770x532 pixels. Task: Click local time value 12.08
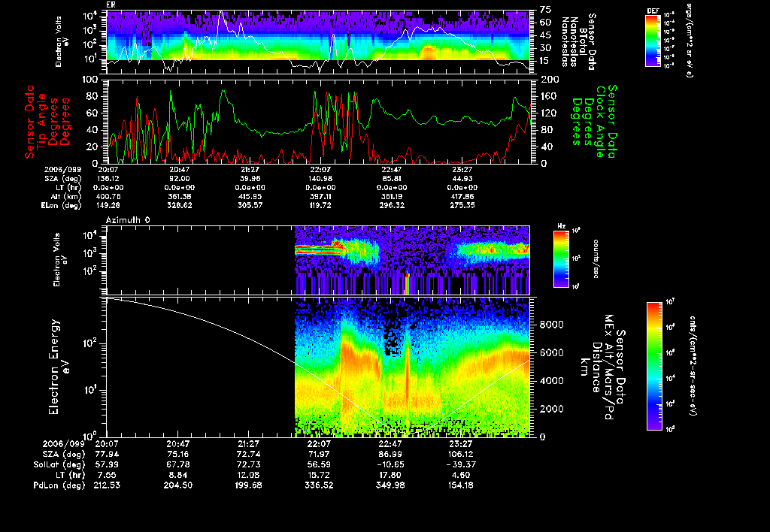[x=248, y=475]
